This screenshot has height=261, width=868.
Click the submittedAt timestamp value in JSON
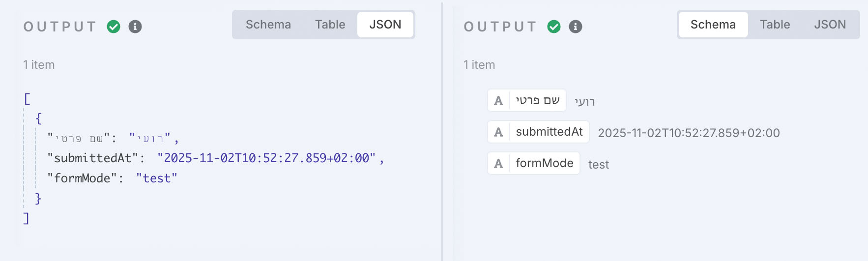[x=266, y=158]
